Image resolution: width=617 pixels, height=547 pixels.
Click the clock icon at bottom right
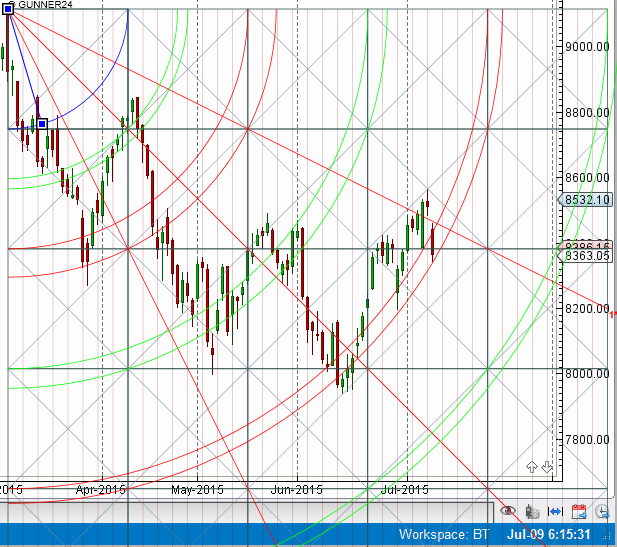(601, 511)
